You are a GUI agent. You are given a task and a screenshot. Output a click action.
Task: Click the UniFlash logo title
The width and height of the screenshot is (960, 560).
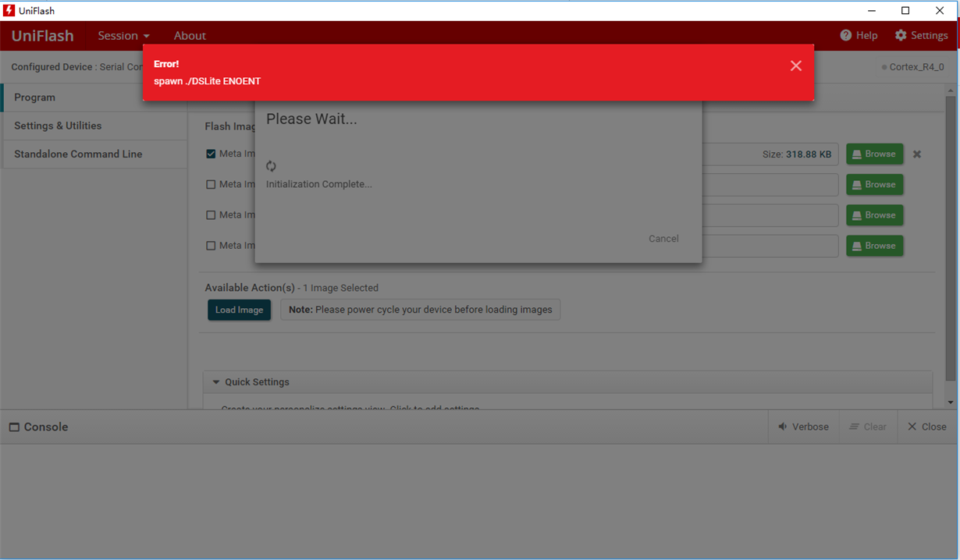[43, 36]
